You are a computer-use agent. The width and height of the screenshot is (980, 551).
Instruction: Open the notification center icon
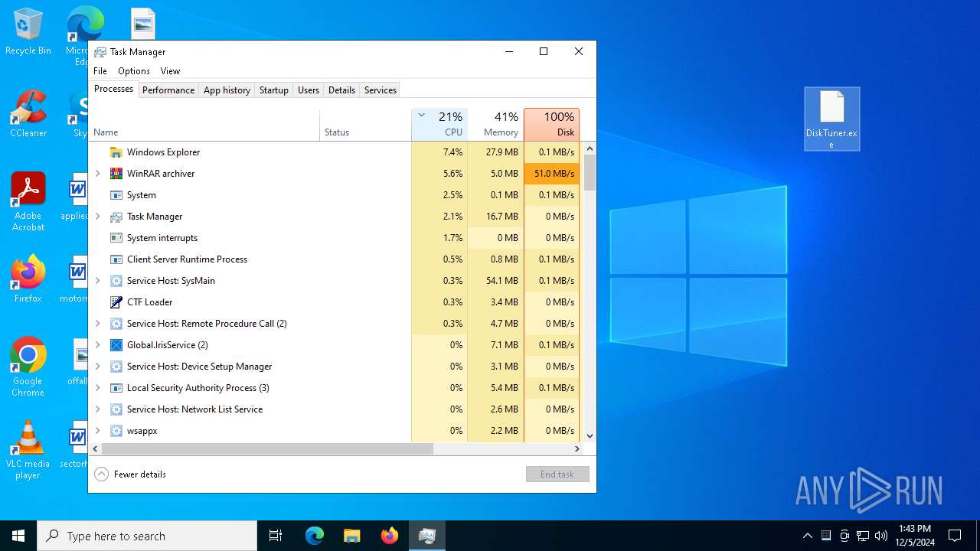tap(955, 536)
